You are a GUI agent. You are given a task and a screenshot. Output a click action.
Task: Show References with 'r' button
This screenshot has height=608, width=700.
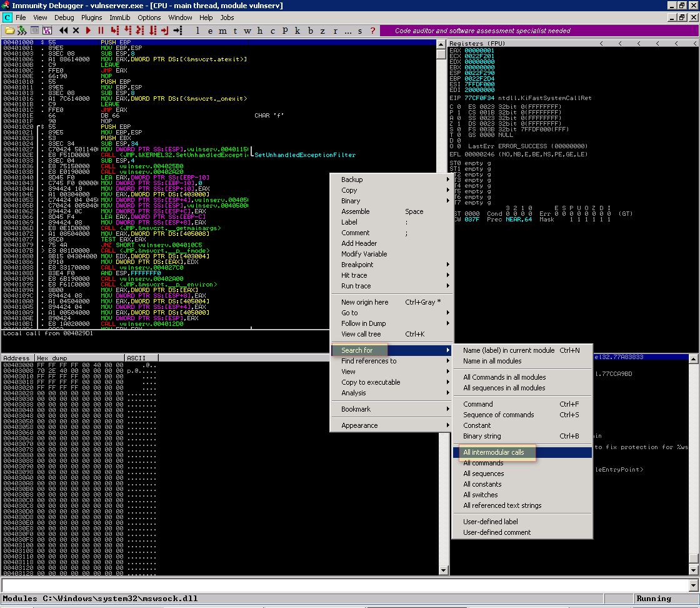coord(335,31)
